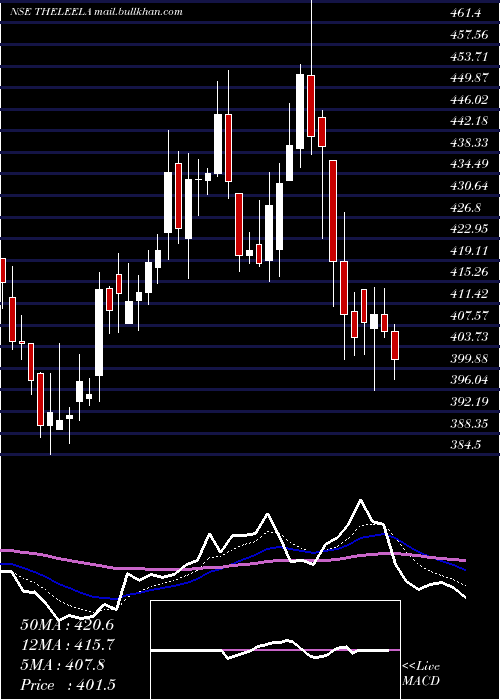Click the 442.18 price axis label
500x700 pixels.
click(469, 121)
